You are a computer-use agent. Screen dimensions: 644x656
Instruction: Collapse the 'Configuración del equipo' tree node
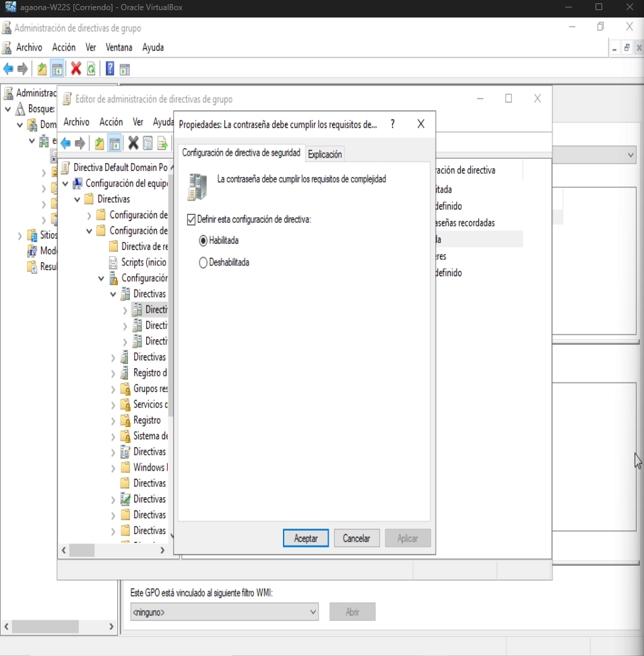click(x=65, y=184)
